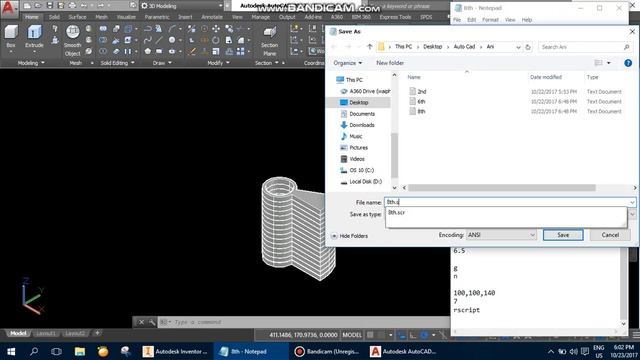Open the address bar history dropdown

tap(518, 47)
